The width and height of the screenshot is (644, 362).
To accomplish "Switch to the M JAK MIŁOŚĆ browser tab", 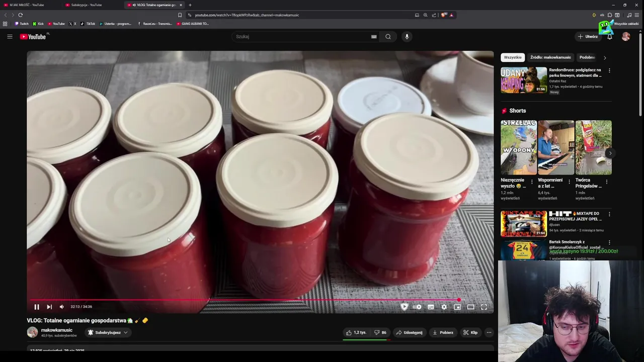I will (x=30, y=5).
